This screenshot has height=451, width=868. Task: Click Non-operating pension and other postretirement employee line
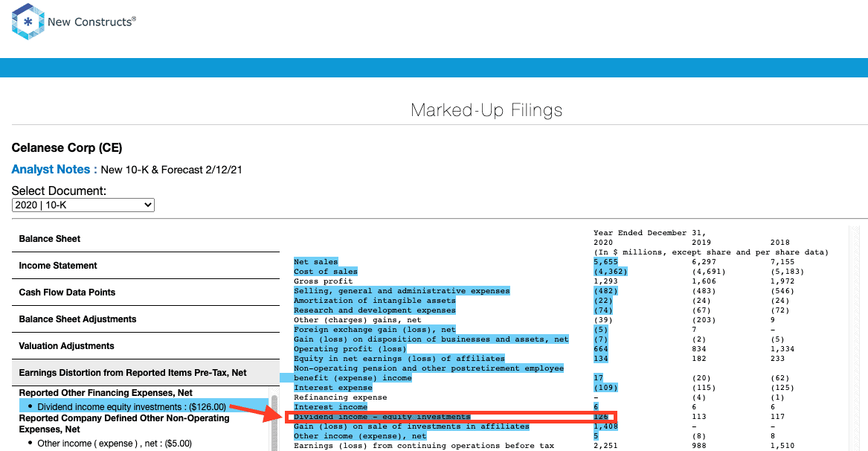pos(429,368)
